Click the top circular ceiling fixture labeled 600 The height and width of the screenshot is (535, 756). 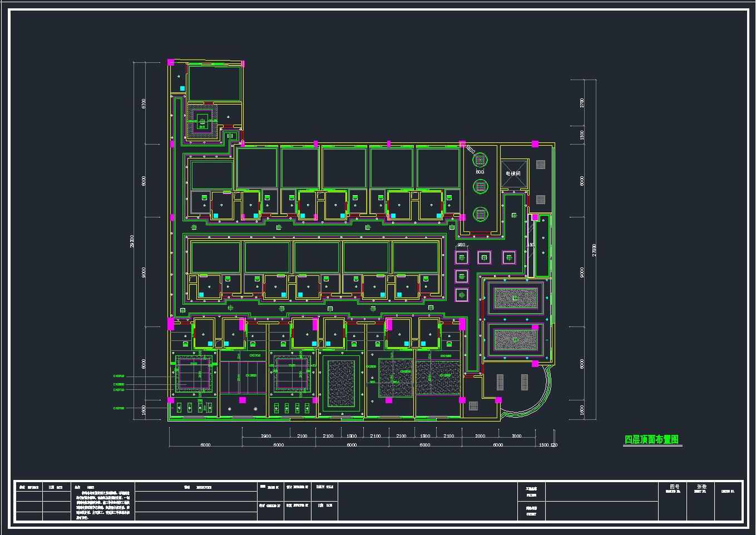pos(480,160)
